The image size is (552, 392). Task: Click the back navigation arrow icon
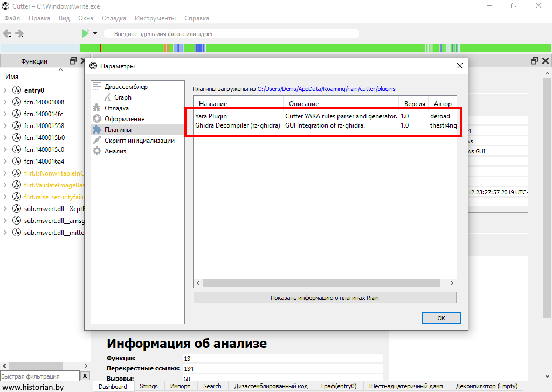coord(8,33)
